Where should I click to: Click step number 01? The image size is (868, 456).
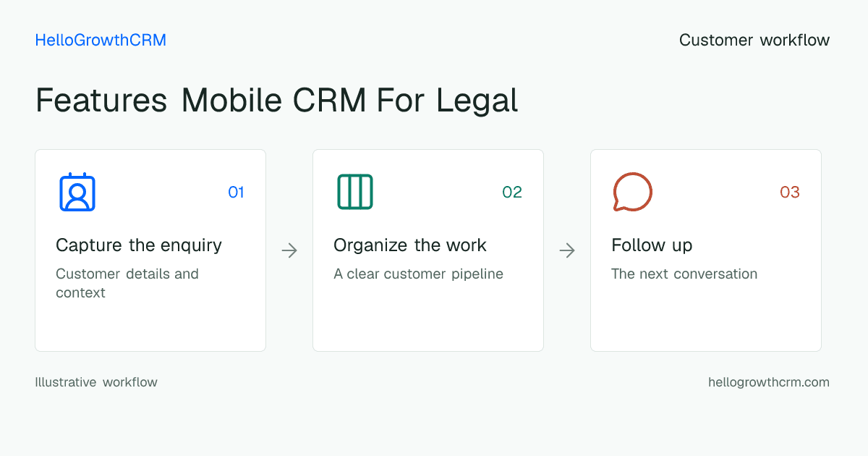pos(236,193)
